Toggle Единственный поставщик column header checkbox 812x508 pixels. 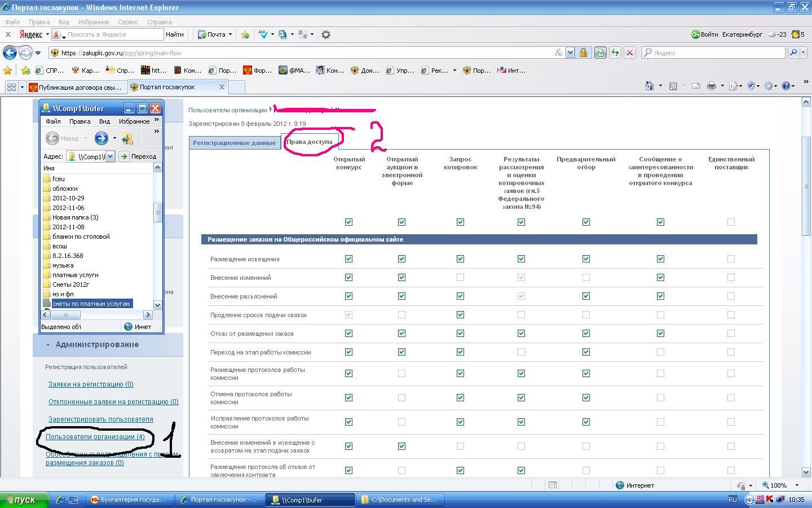(731, 222)
